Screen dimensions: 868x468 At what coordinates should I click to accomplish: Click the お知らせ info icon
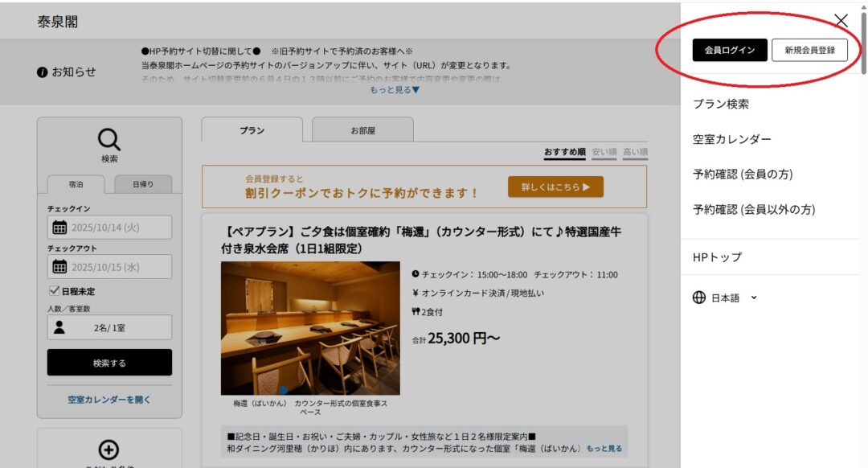point(42,72)
